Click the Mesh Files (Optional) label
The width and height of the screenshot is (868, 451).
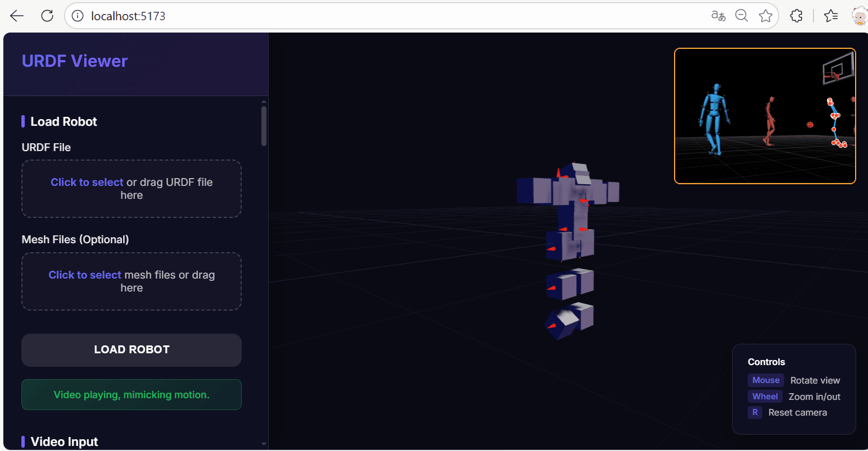75,239
